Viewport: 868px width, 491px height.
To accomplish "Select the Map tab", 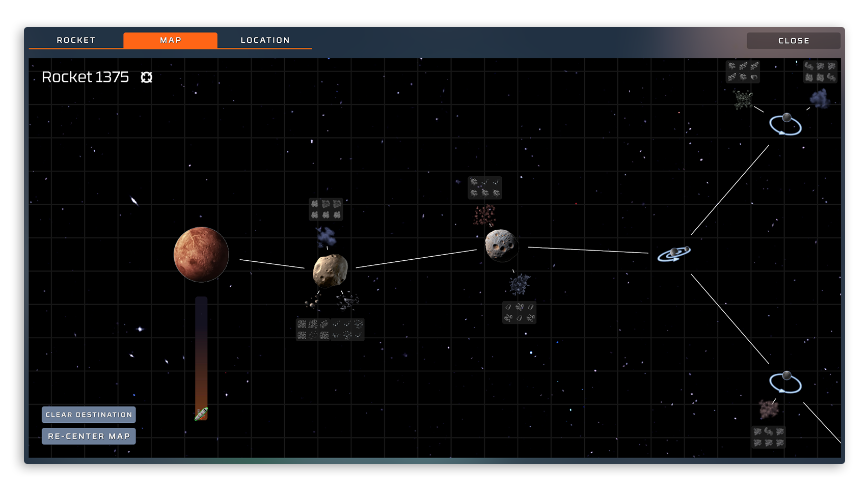I will point(170,40).
